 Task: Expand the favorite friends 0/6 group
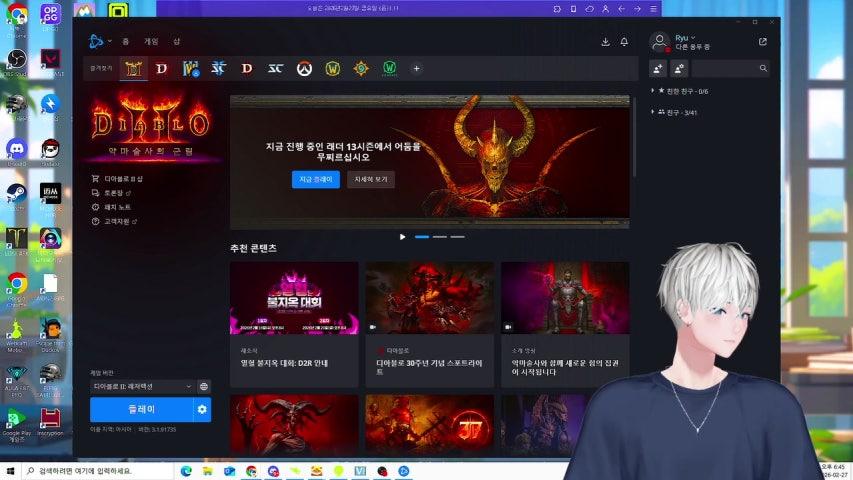tap(653, 91)
